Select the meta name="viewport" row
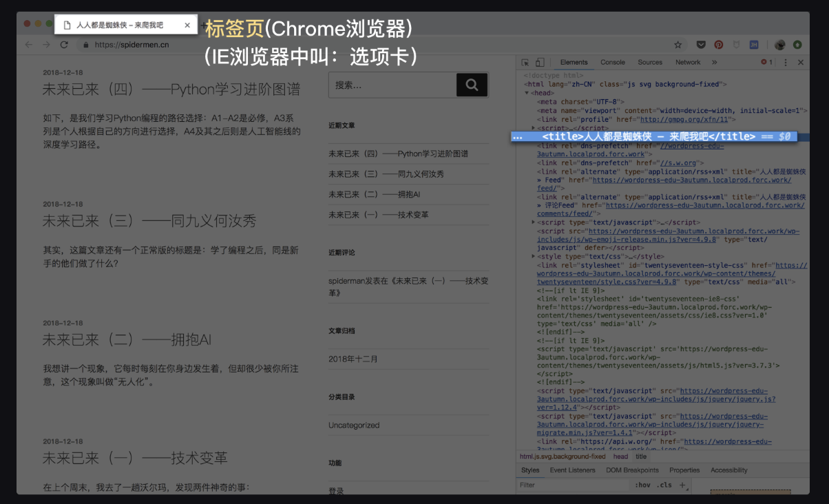This screenshot has width=829, height=504. point(672,110)
